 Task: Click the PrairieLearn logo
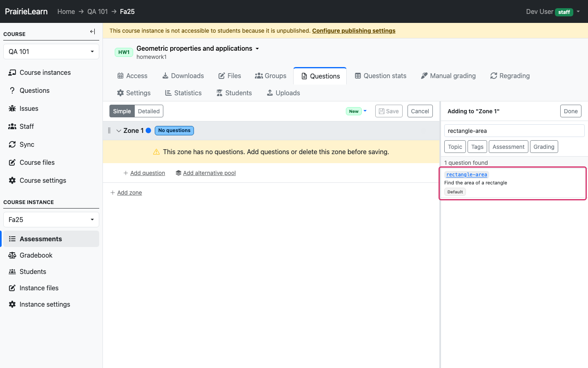tap(26, 11)
